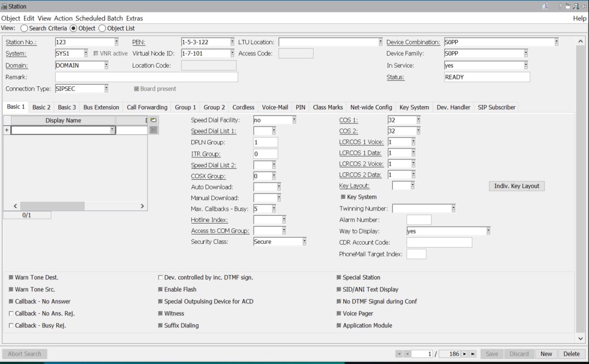The height and width of the screenshot is (364, 589).
Task: Click the CDR Account Code field
Action: [439, 243]
